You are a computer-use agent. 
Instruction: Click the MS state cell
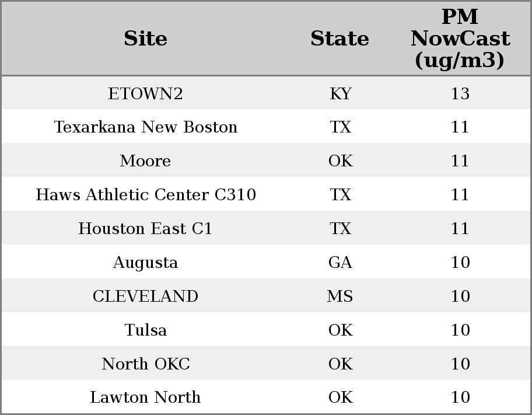[x=340, y=296]
